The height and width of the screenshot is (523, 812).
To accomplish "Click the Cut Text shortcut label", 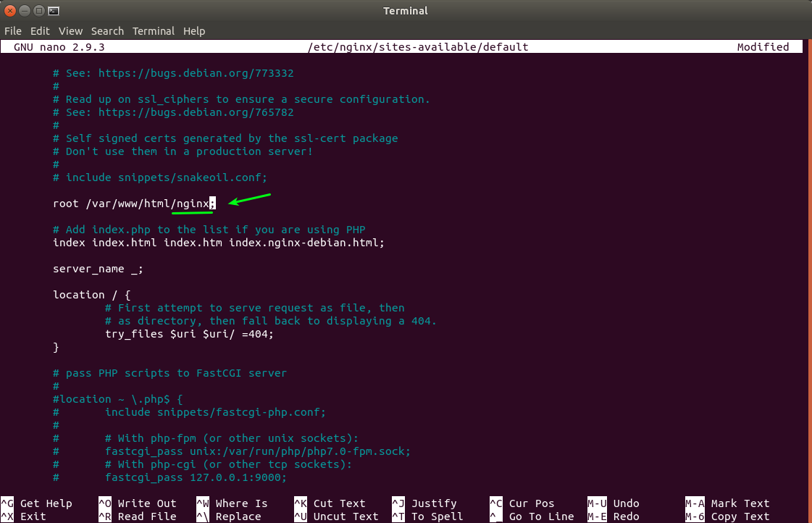I will (339, 503).
